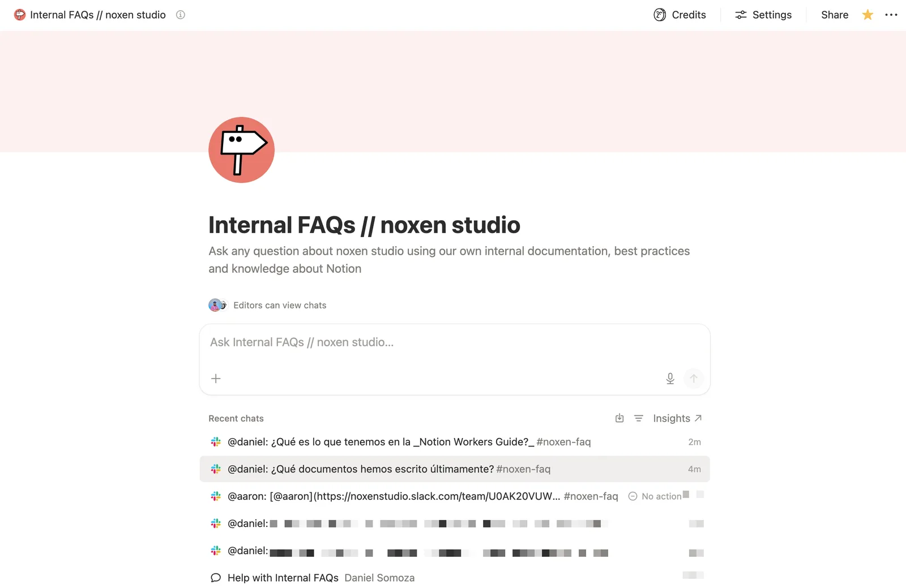The height and width of the screenshot is (588, 906).
Task: Open the three-dot more options menu
Action: (891, 15)
